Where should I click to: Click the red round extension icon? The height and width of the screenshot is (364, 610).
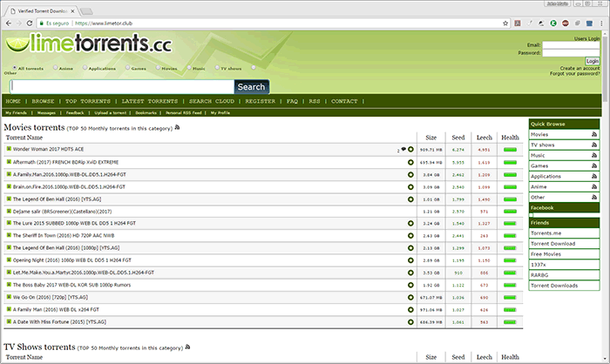pyautogui.click(x=566, y=24)
